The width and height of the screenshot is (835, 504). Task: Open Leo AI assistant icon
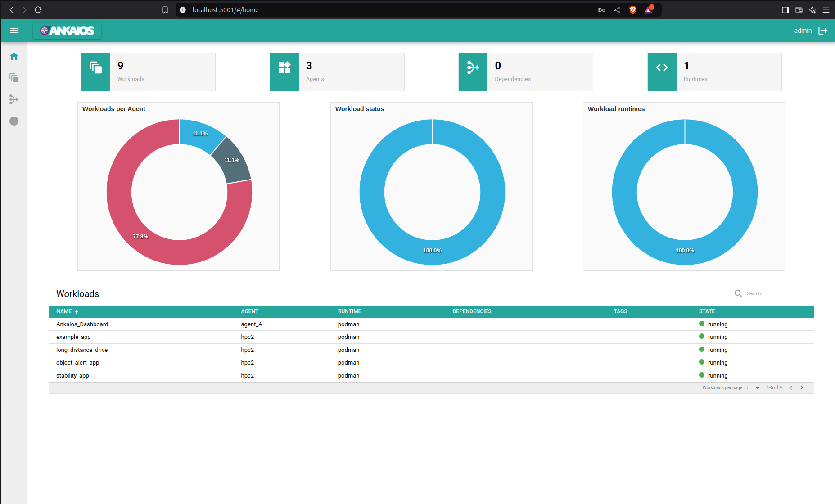[x=812, y=10]
